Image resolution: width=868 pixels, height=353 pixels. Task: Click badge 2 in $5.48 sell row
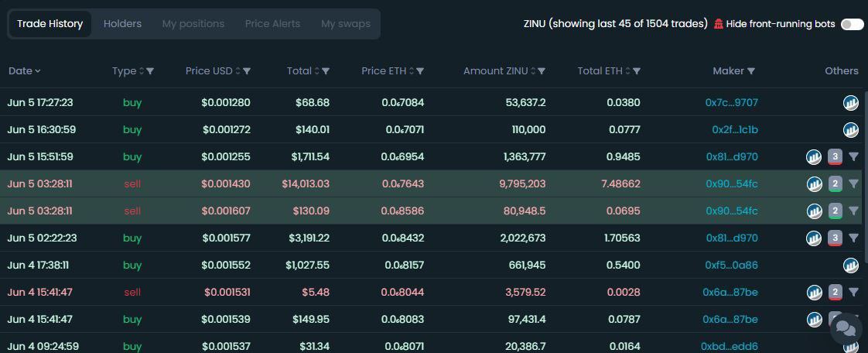(x=836, y=292)
